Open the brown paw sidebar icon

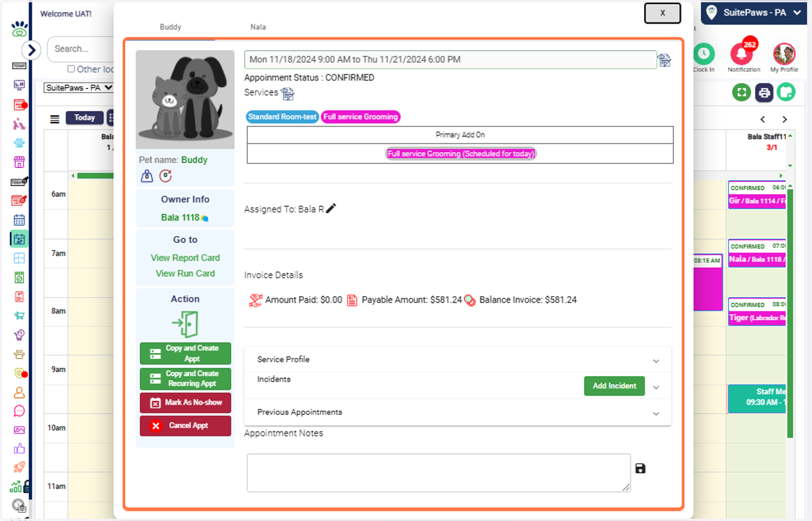(x=19, y=353)
